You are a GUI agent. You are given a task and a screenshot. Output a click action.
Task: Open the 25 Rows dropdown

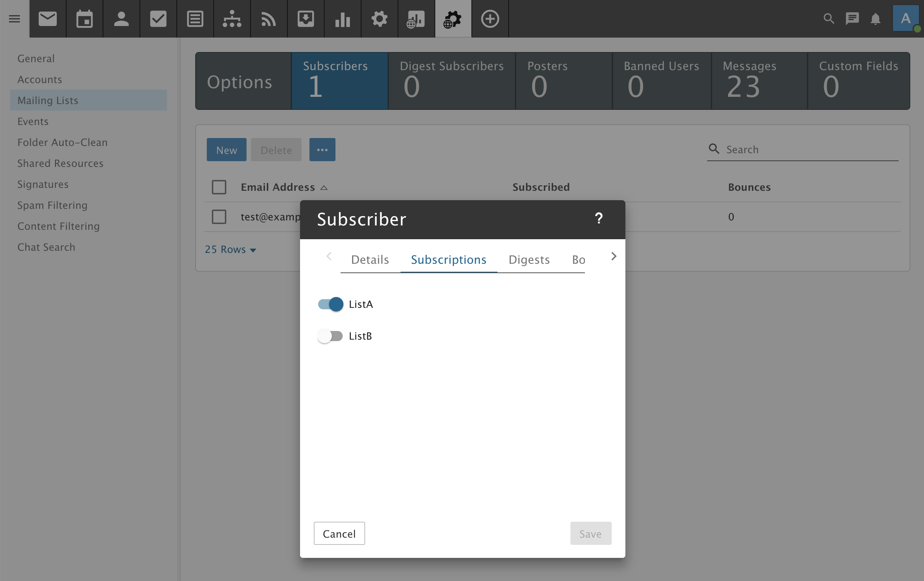(x=230, y=249)
